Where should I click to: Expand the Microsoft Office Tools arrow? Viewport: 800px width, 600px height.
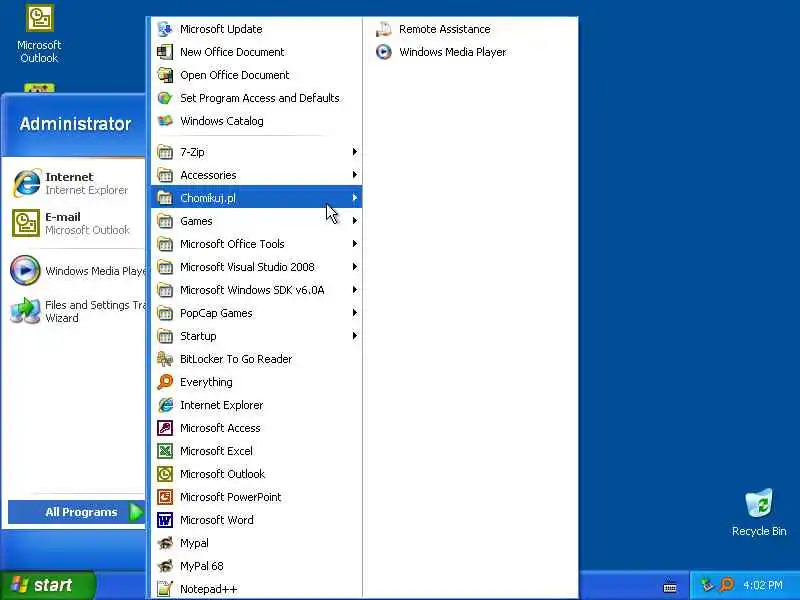tap(355, 244)
